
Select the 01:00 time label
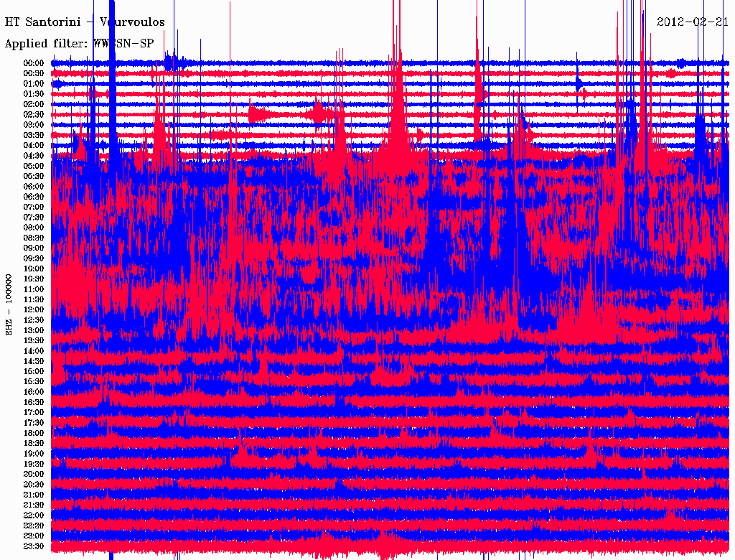[x=34, y=83]
